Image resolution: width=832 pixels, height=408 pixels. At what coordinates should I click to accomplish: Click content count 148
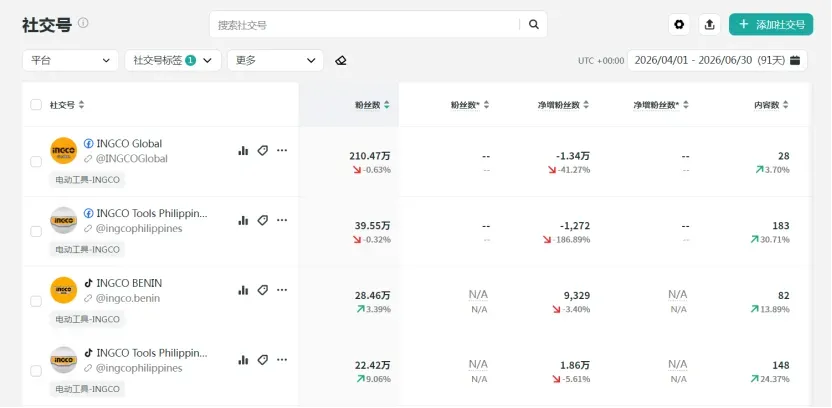point(781,366)
